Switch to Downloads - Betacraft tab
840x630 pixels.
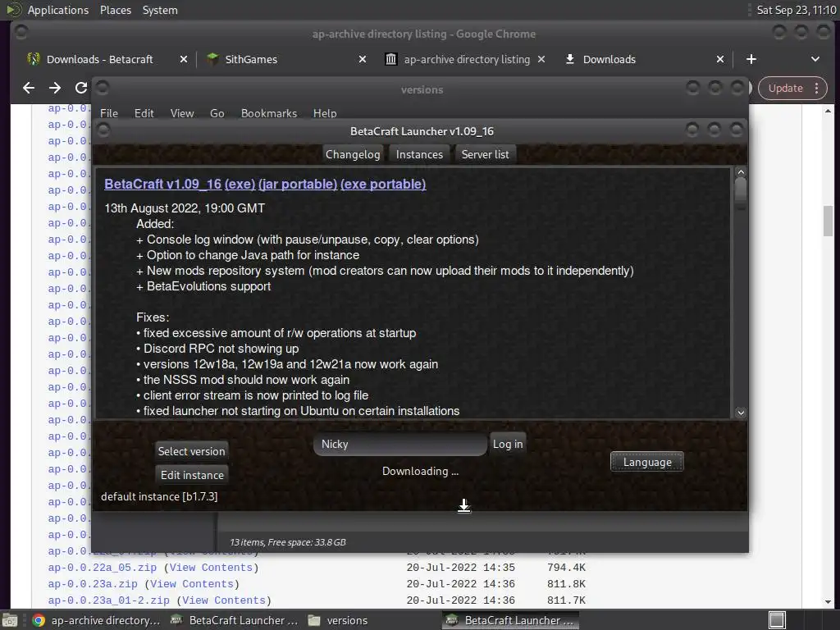(99, 59)
